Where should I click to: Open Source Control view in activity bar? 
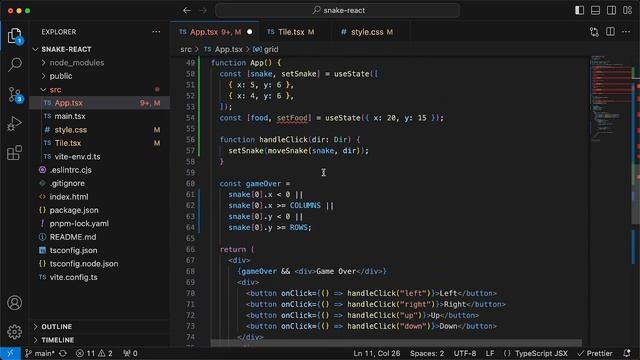point(15,94)
